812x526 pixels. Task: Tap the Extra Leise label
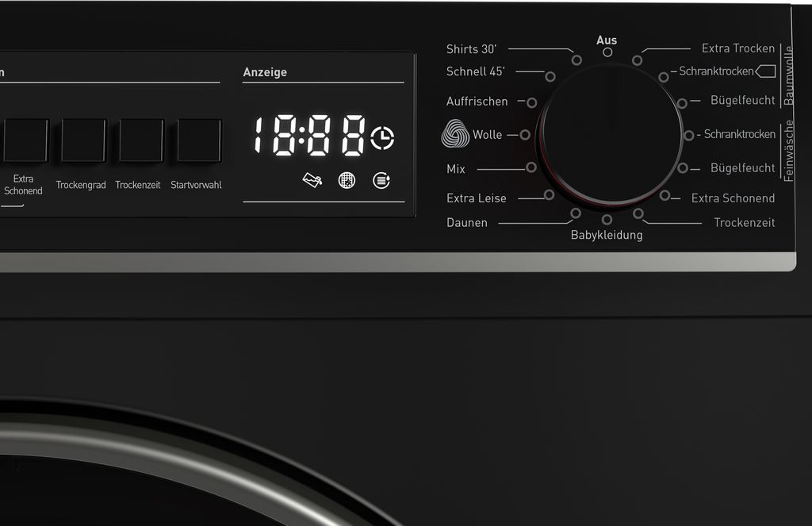click(x=477, y=198)
